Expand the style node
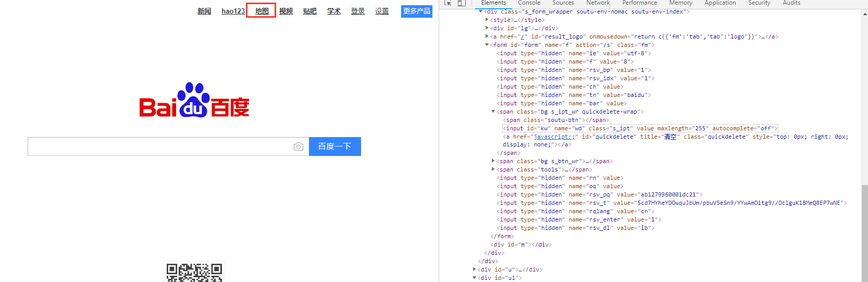This screenshot has width=868, height=282. pos(487,20)
